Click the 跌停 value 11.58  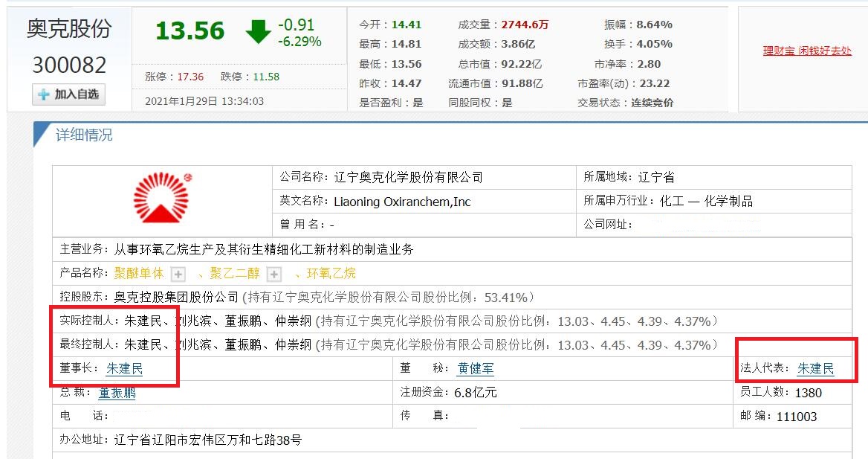tap(266, 77)
